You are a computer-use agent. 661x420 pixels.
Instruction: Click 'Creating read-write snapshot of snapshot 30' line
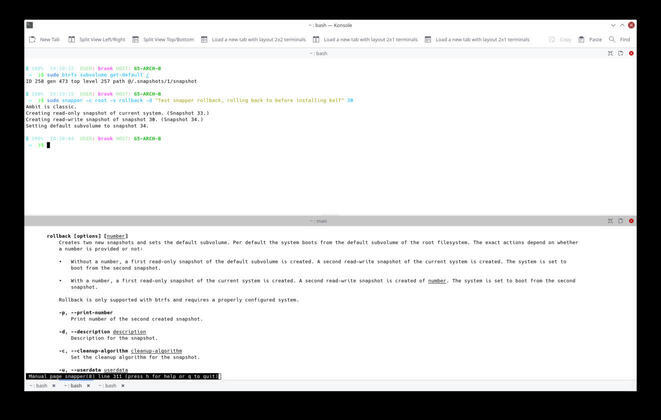click(x=114, y=119)
